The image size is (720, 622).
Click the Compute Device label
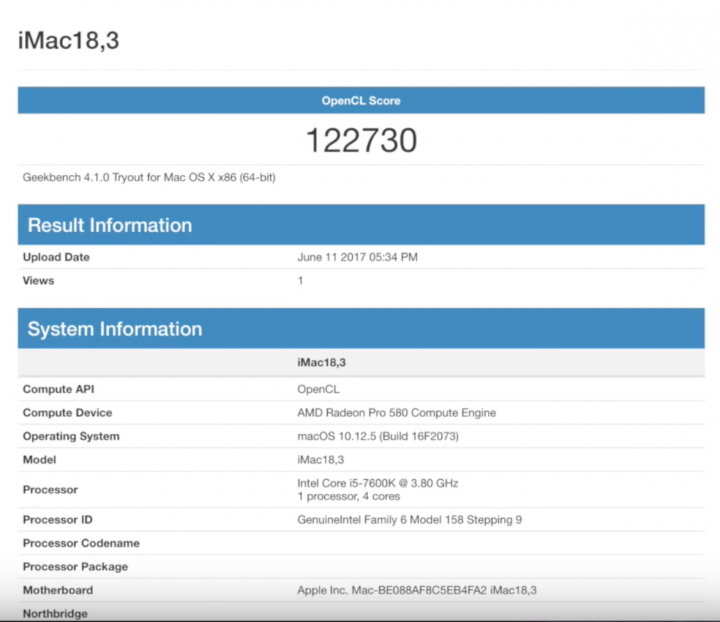pos(68,413)
